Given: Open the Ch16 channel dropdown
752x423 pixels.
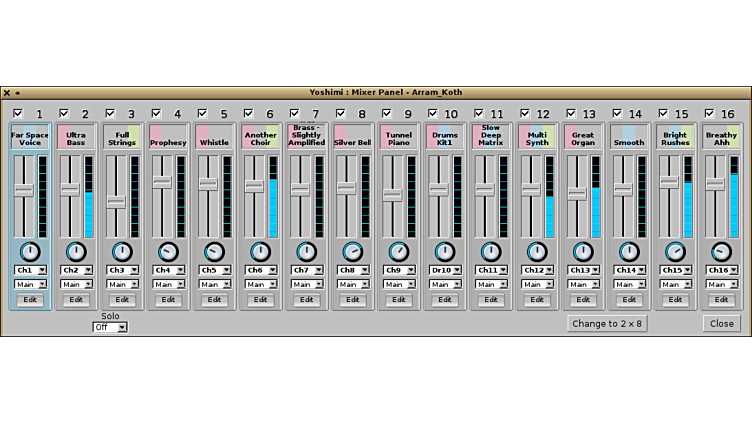Looking at the screenshot, I should (722, 270).
